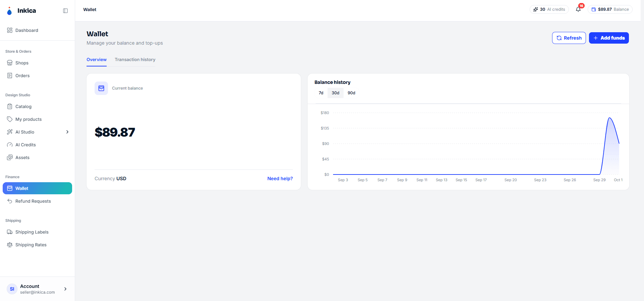Click the $89.87 Balance header pill

click(610, 9)
